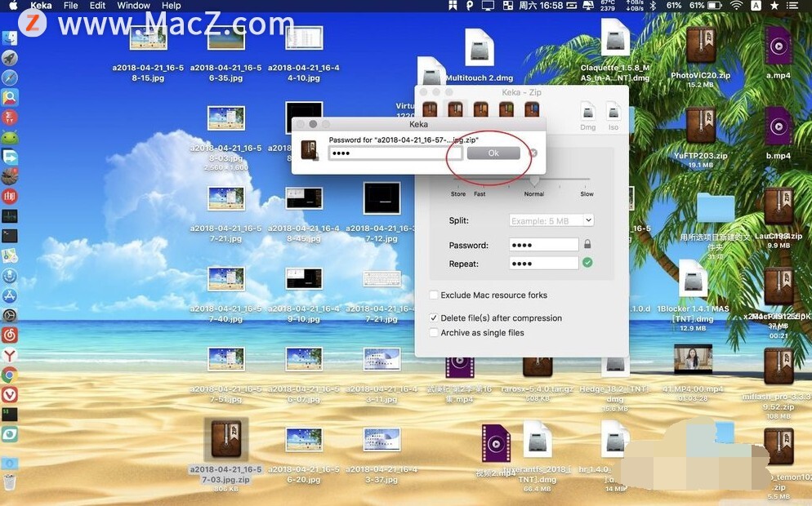Set compression speed to Slow
Viewport: 812px width, 506px height.
tap(587, 194)
